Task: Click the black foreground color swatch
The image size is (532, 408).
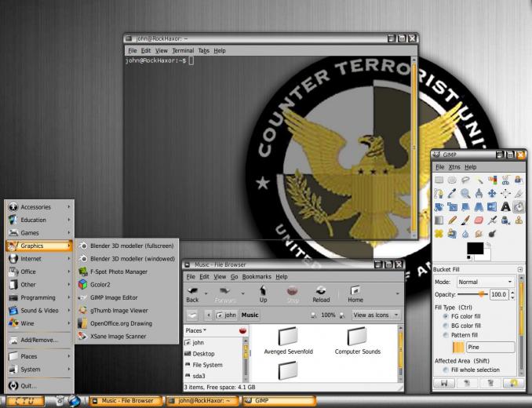Action: 476,249
